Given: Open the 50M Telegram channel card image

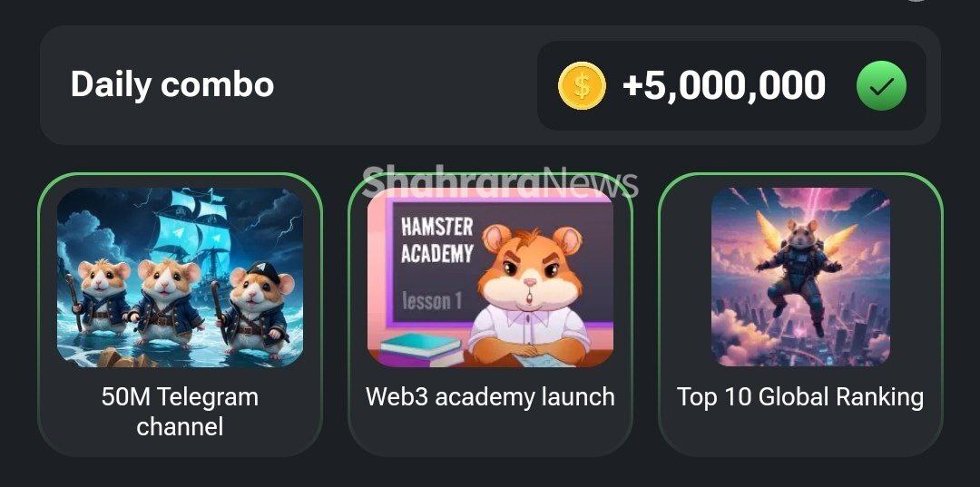Looking at the screenshot, I should point(180,278).
